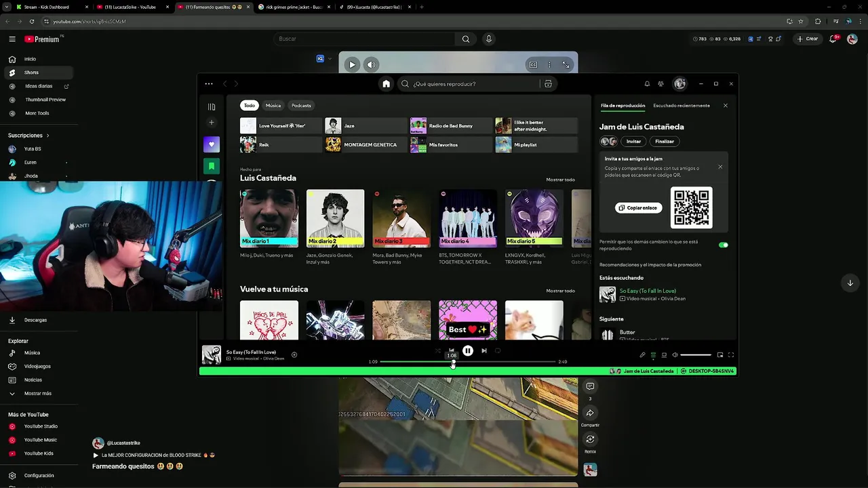Open Spotify notifications bell
The width and height of the screenshot is (868, 488).
click(647, 84)
